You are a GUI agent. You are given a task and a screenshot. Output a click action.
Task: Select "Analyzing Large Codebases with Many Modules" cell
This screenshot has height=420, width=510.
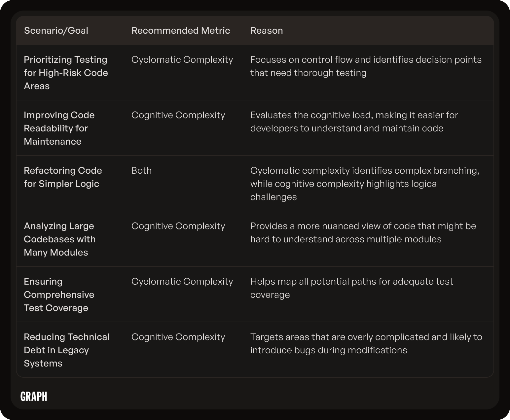click(x=60, y=239)
